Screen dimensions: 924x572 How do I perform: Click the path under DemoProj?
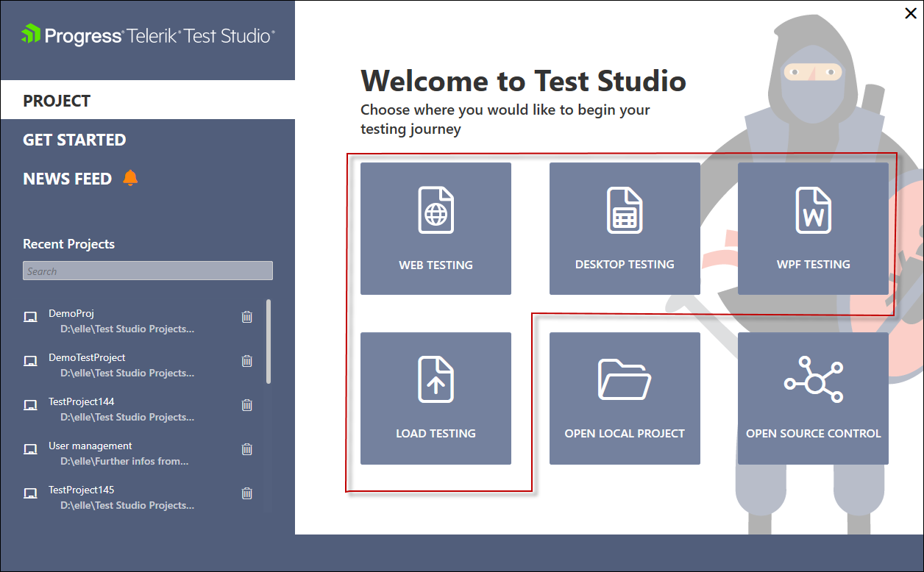click(127, 329)
